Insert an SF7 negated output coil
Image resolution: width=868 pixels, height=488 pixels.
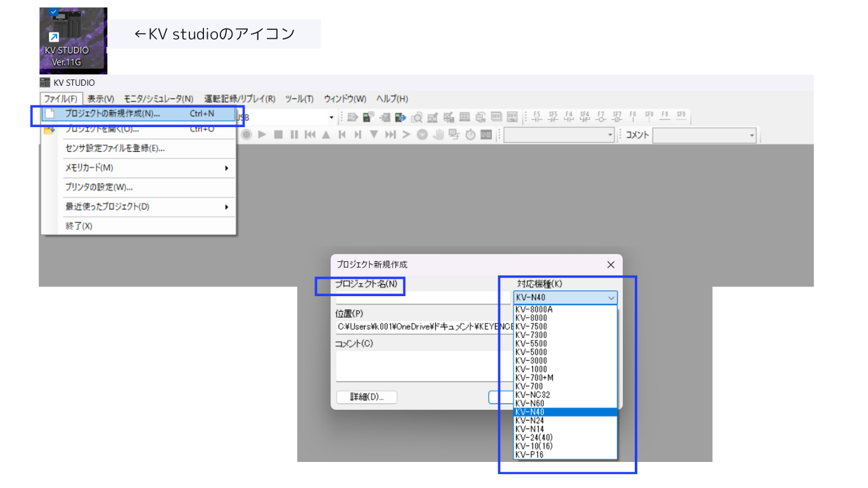tap(617, 117)
